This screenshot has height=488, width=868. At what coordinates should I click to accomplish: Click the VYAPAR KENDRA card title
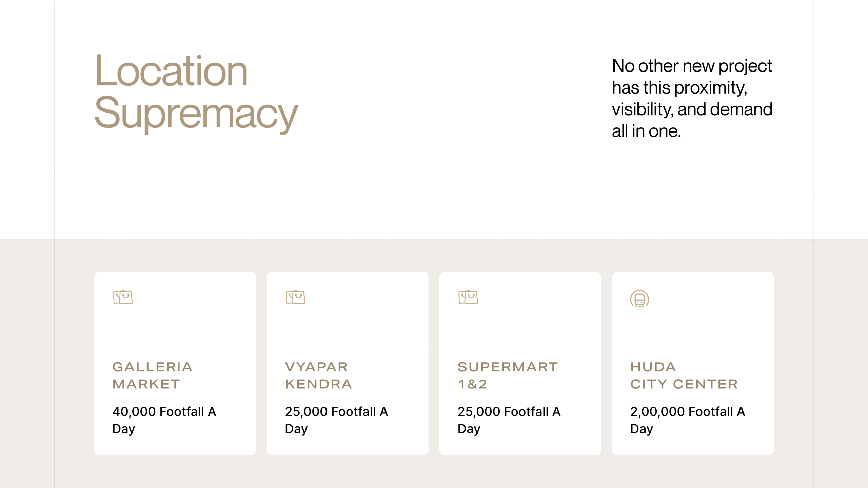coord(318,375)
